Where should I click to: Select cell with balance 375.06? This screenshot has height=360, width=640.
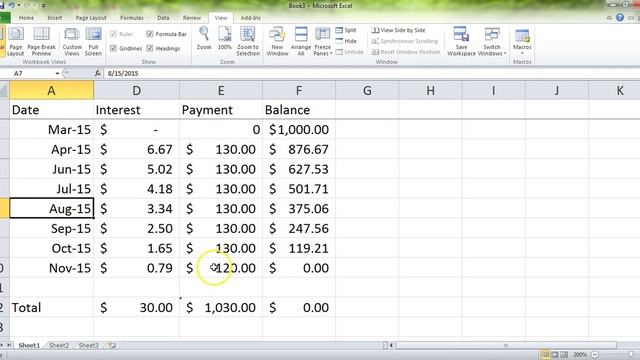(x=299, y=209)
